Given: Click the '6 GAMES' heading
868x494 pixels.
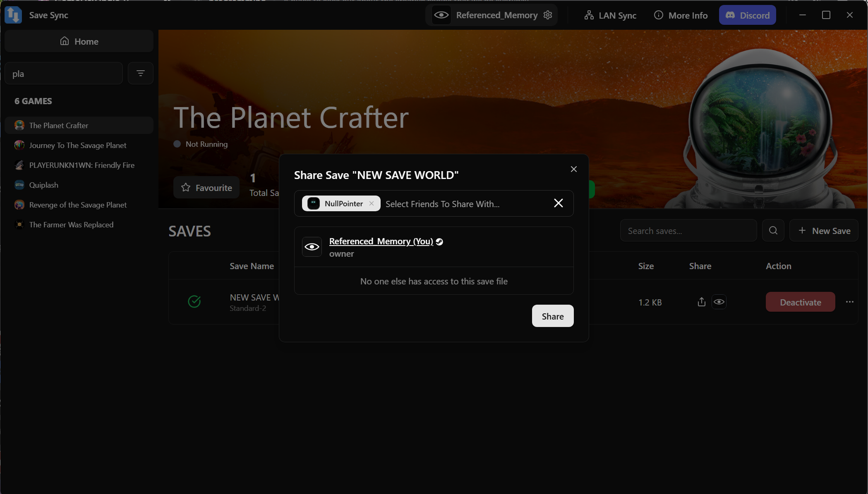Looking at the screenshot, I should pyautogui.click(x=33, y=101).
